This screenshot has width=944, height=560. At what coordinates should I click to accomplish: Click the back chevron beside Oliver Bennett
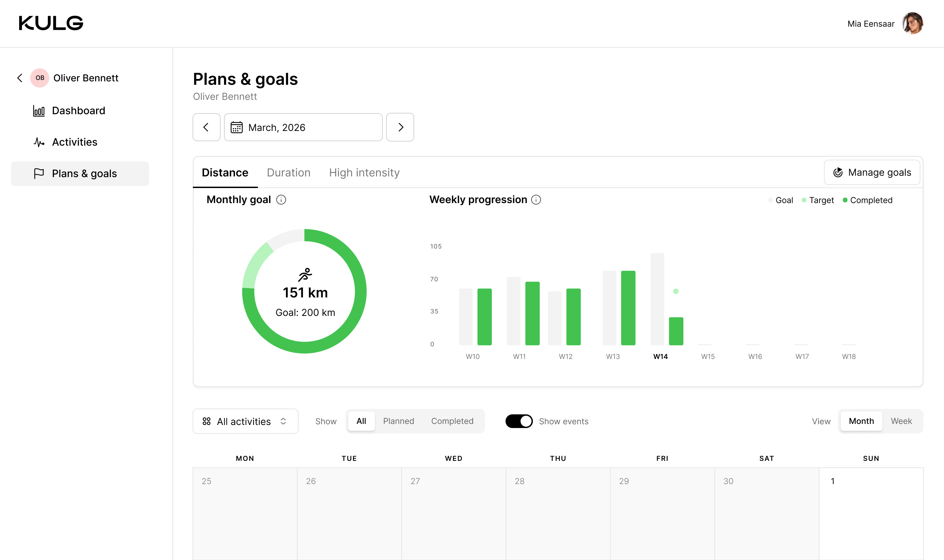[20, 78]
